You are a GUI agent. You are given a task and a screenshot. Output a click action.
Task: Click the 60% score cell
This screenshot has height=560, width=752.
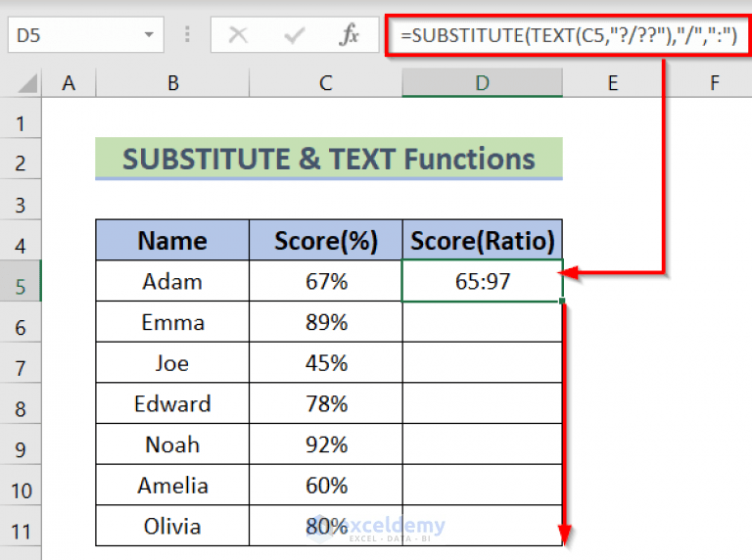click(x=326, y=485)
